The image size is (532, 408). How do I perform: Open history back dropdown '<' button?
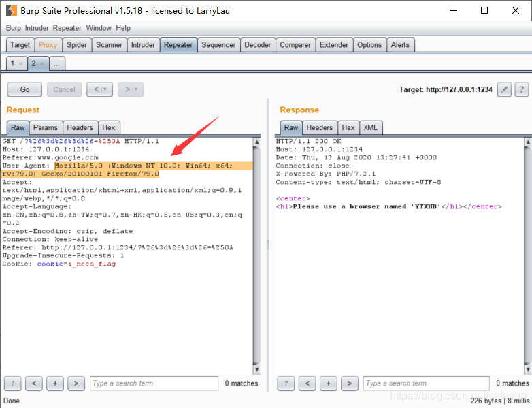point(100,89)
